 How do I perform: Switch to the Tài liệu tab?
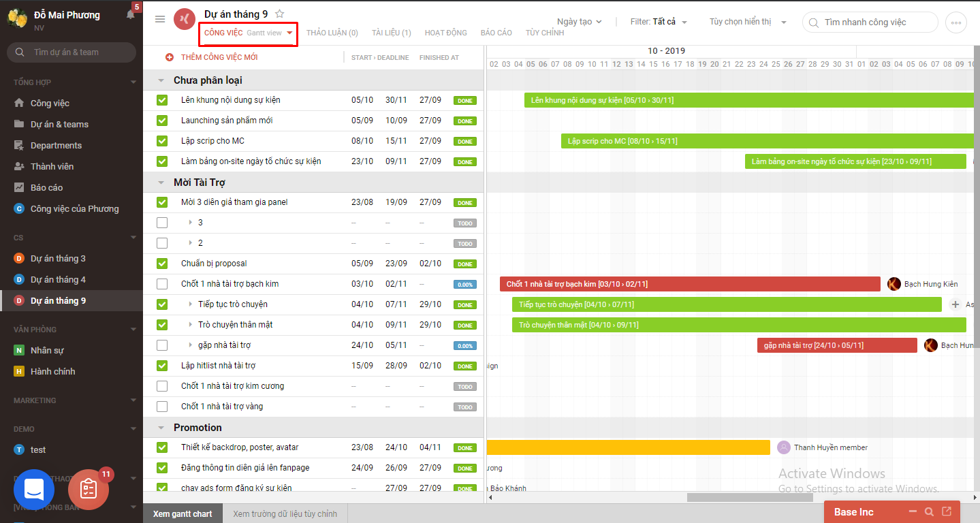point(392,33)
